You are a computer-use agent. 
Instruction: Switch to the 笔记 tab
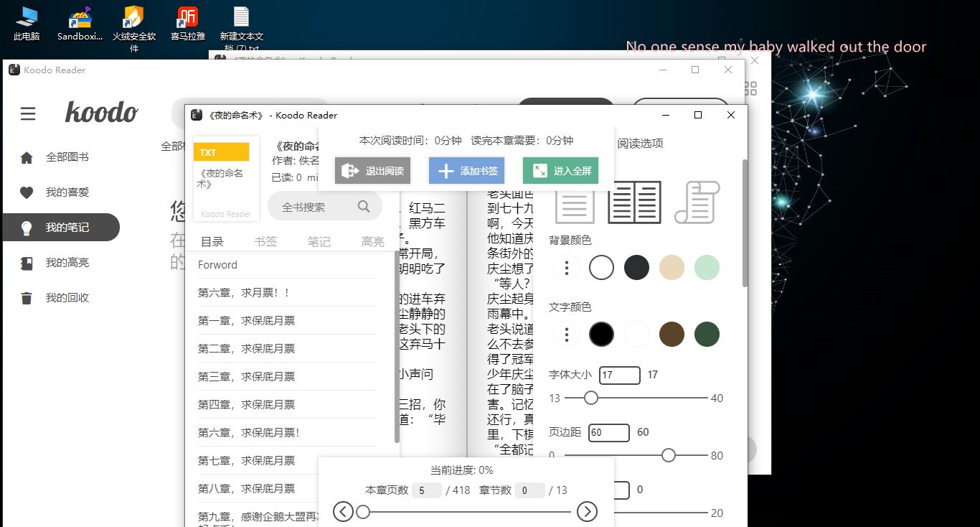click(319, 241)
